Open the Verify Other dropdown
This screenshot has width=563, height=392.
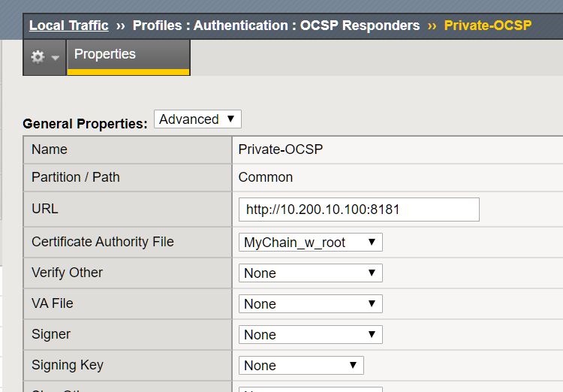click(310, 273)
